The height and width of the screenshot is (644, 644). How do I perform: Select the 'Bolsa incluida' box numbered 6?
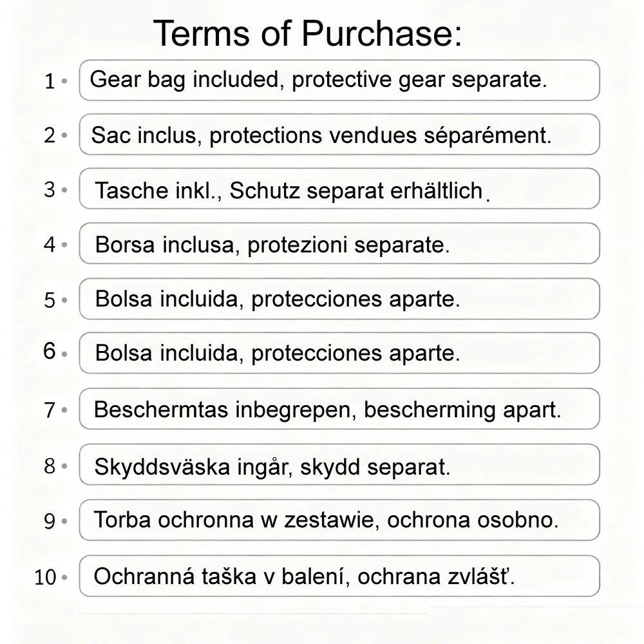coord(339,353)
